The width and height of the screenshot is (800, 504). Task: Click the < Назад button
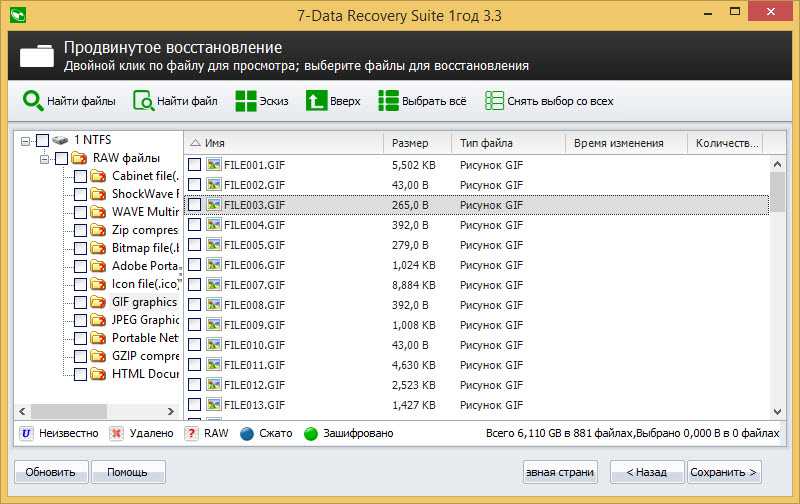(x=646, y=472)
